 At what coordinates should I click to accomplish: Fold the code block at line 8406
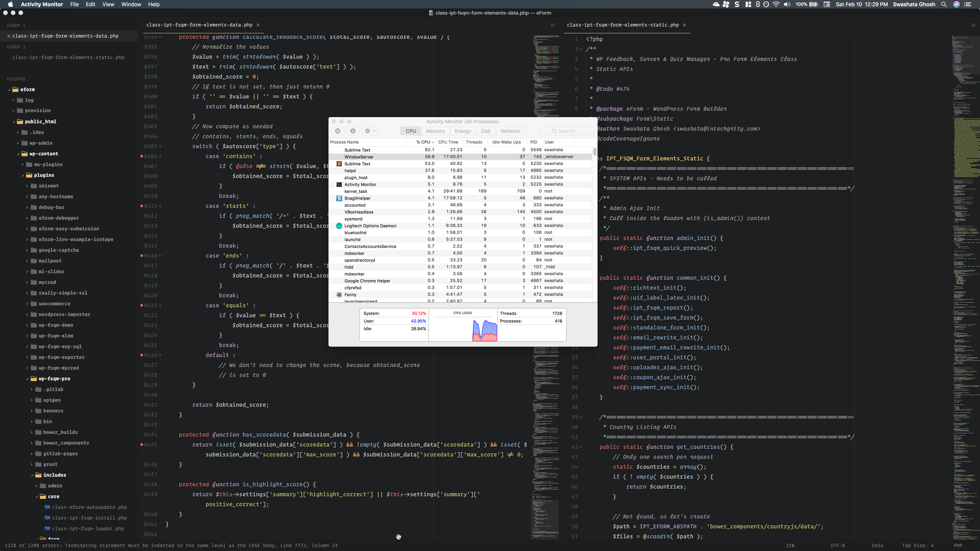160,156
